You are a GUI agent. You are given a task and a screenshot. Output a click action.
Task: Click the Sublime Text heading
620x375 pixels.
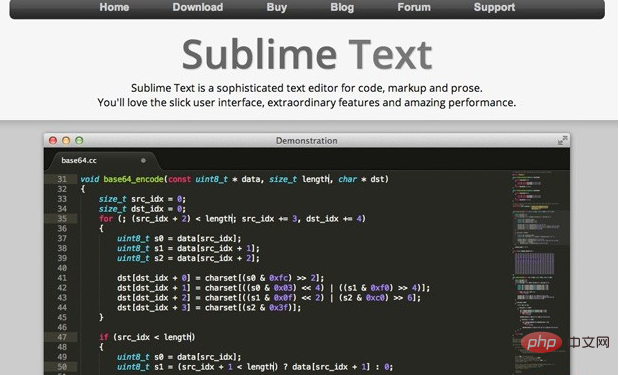(307, 55)
